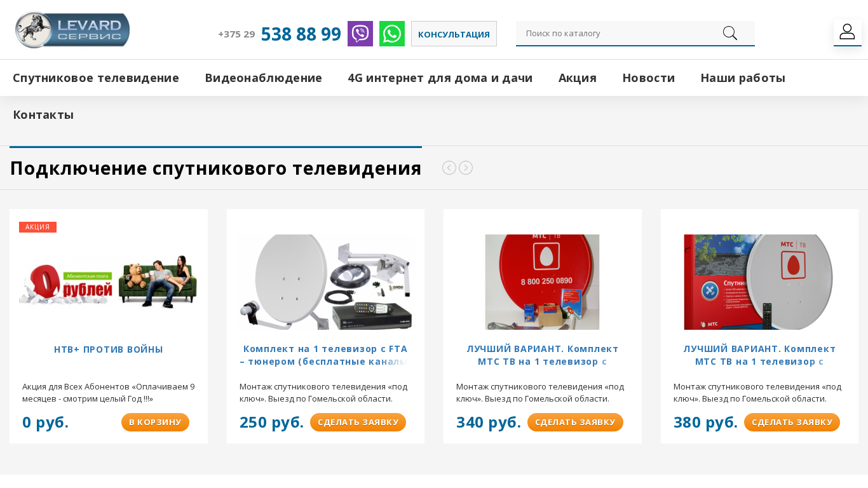Add НТВ+ offer with В корзину button
Viewport: 868px width, 488px height.
point(155,422)
